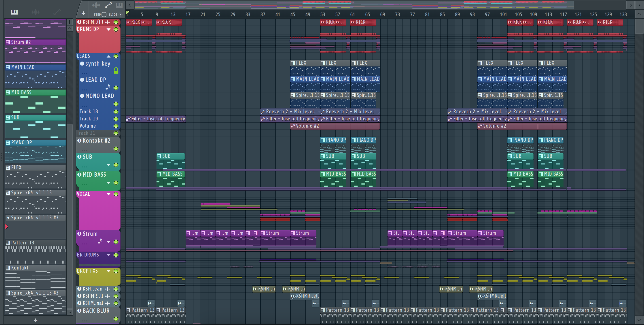Click the plus button above track headers

(83, 13)
